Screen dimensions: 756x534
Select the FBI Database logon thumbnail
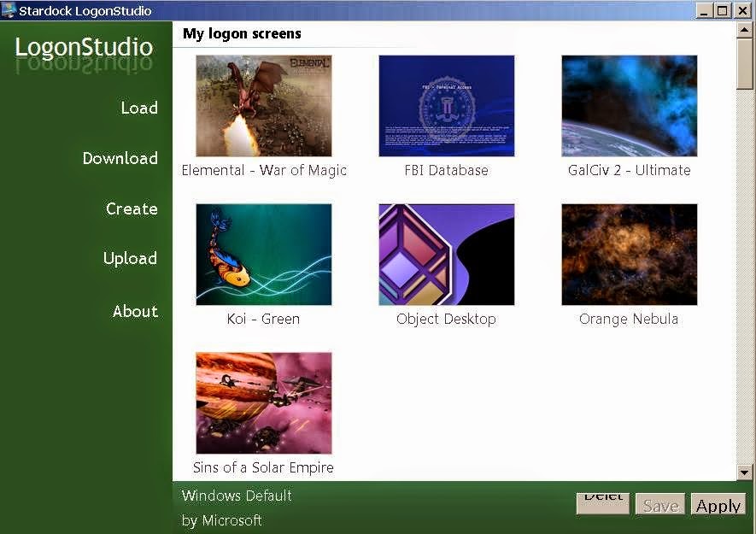click(x=447, y=106)
